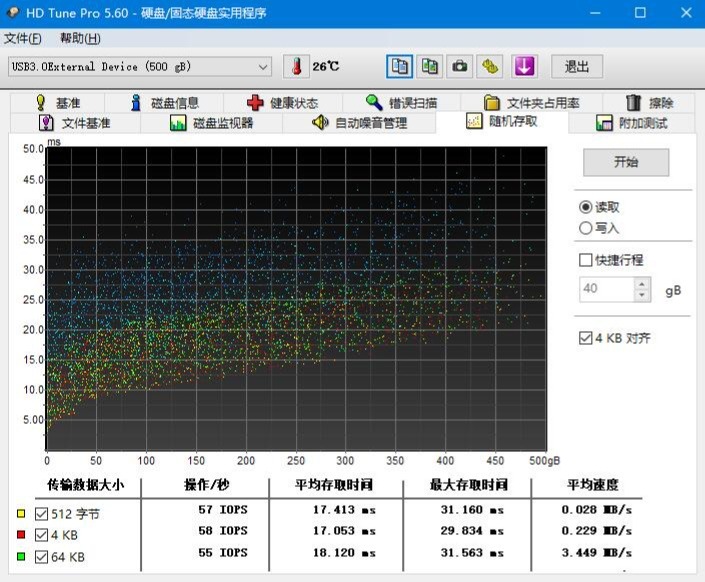Open the options wrench icon in toolbar
705x582 pixels.
pos(490,66)
